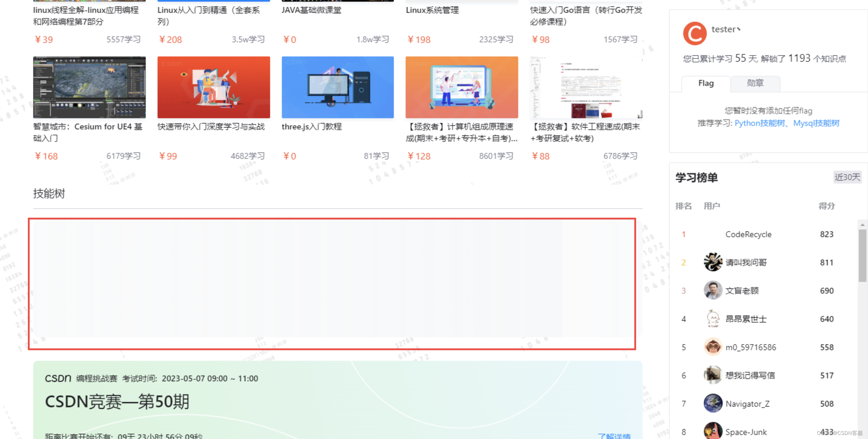The height and width of the screenshot is (439, 868).
Task: Open the Mysql技能树 link
Action: 816,123
